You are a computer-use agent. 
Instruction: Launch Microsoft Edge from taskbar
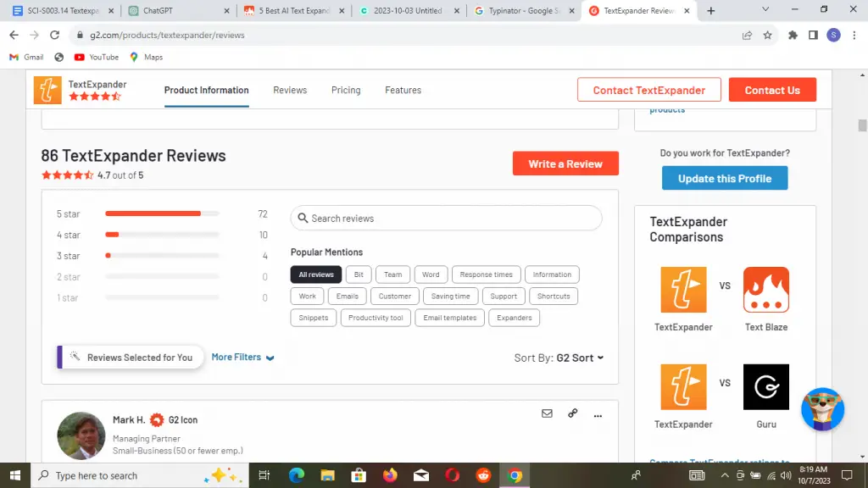(x=296, y=475)
